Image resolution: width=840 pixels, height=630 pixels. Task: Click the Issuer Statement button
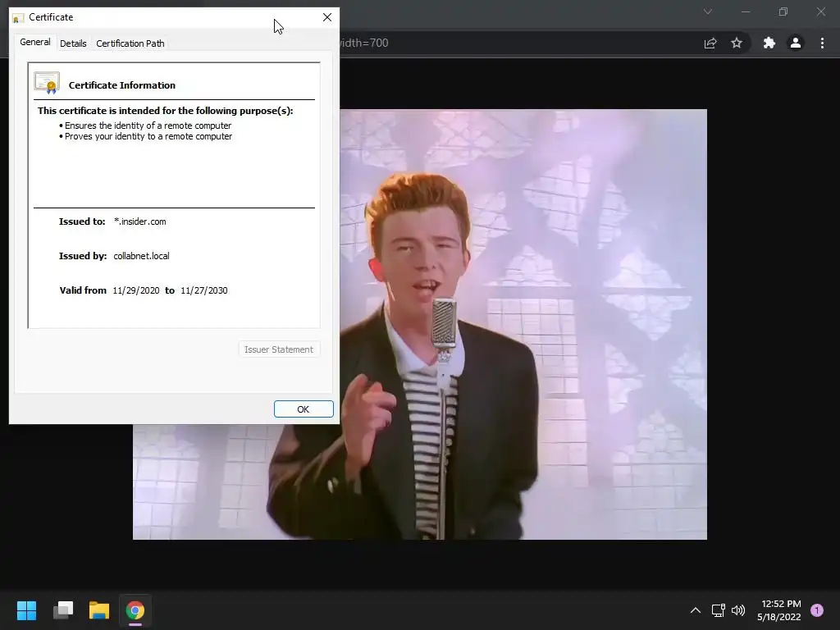(279, 349)
